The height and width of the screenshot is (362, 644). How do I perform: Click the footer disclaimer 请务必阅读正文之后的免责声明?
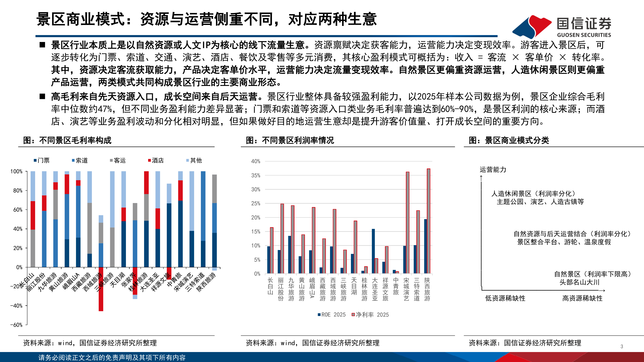(112, 357)
